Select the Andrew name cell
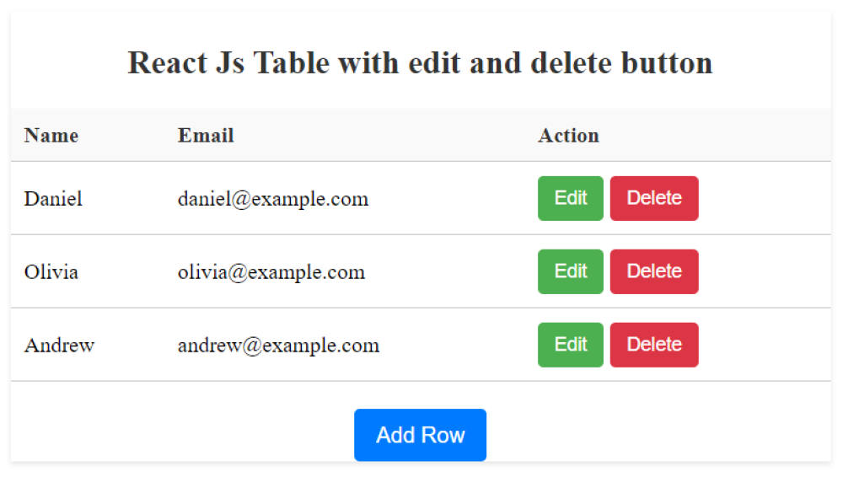The height and width of the screenshot is (504, 843). [59, 346]
